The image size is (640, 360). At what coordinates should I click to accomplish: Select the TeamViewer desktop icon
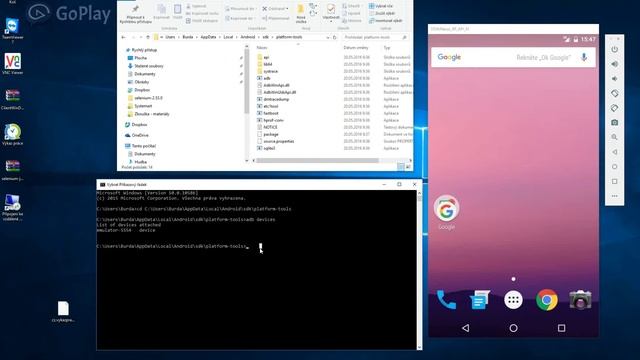point(12,30)
